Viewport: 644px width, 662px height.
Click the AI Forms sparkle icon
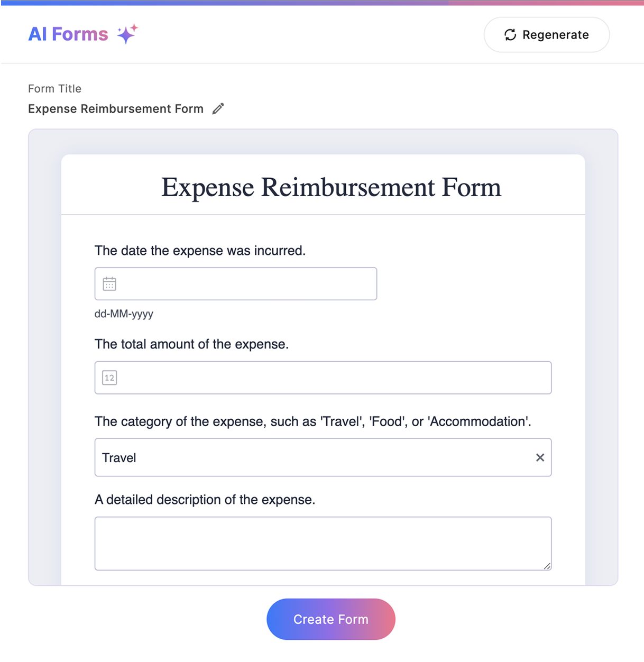click(x=127, y=34)
